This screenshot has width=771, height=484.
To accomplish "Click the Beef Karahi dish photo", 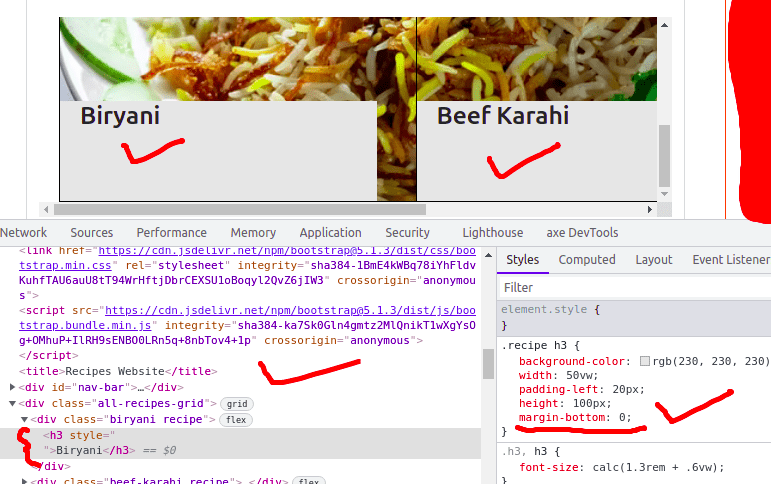I will point(537,59).
